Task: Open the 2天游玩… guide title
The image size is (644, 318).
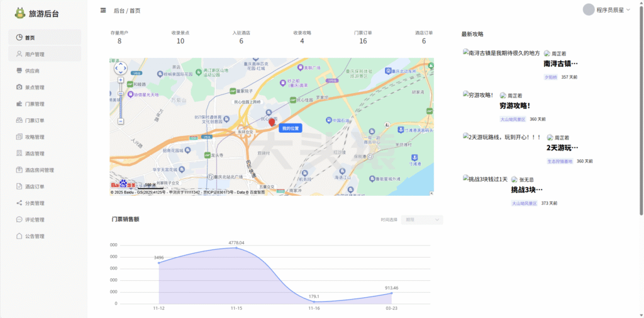Action: [x=562, y=148]
